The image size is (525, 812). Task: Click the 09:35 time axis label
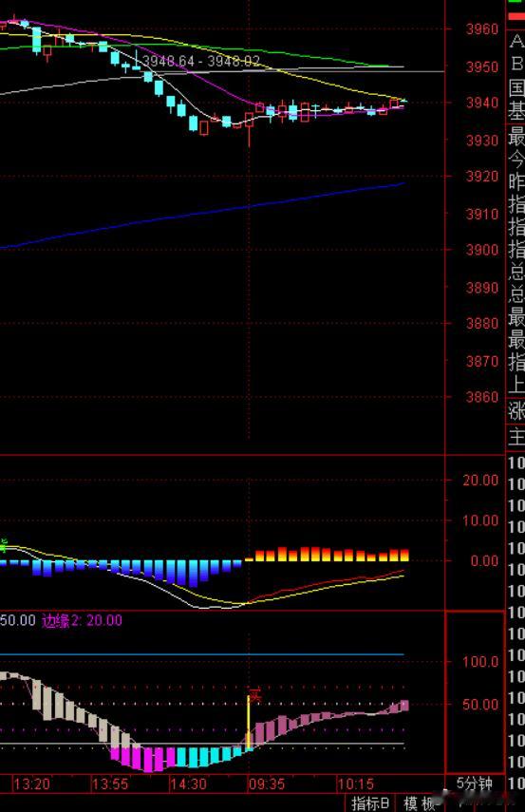click(267, 784)
